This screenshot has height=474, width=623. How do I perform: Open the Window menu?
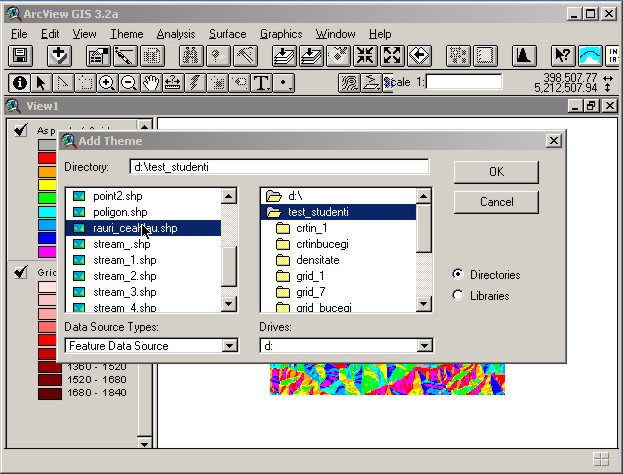[x=336, y=34]
